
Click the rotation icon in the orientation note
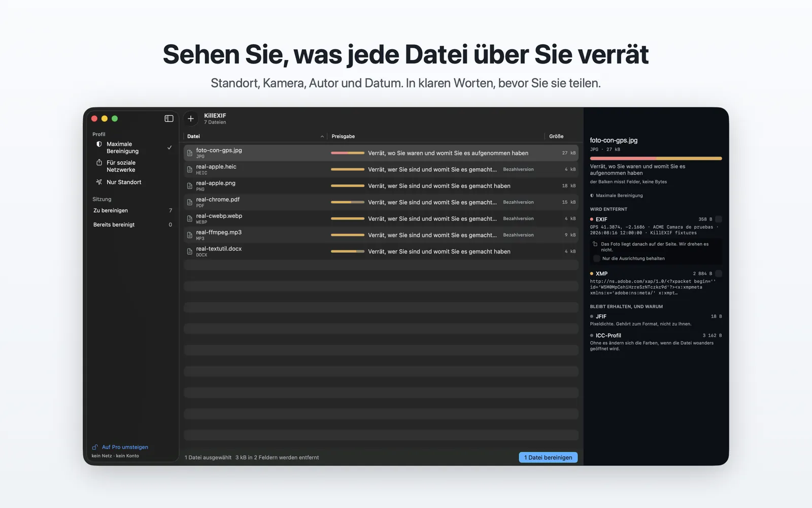pyautogui.click(x=595, y=244)
